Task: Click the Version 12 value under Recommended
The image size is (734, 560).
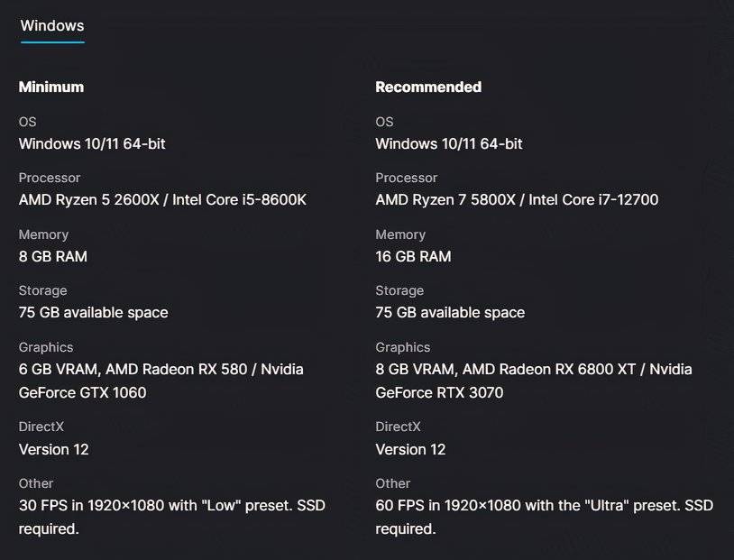Action: (410, 449)
